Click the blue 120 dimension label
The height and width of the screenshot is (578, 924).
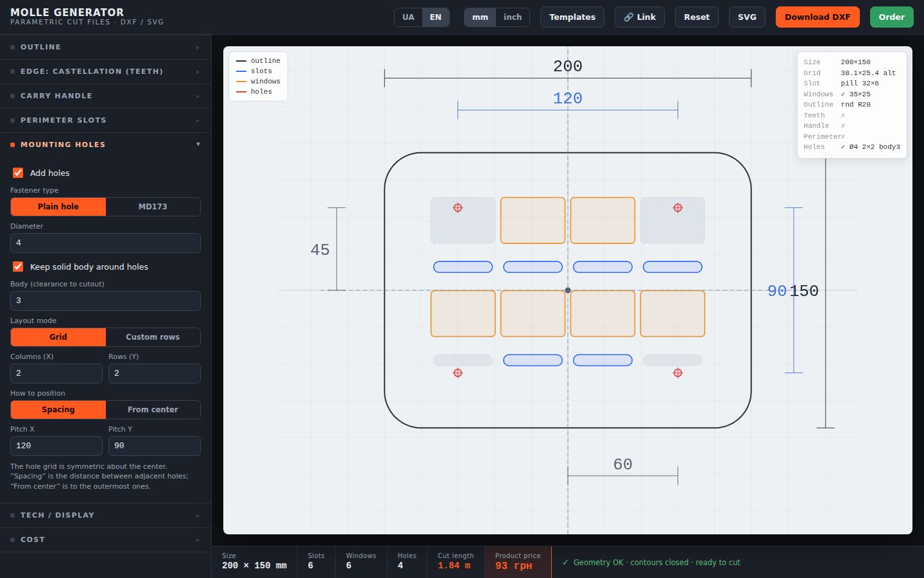pyautogui.click(x=568, y=98)
